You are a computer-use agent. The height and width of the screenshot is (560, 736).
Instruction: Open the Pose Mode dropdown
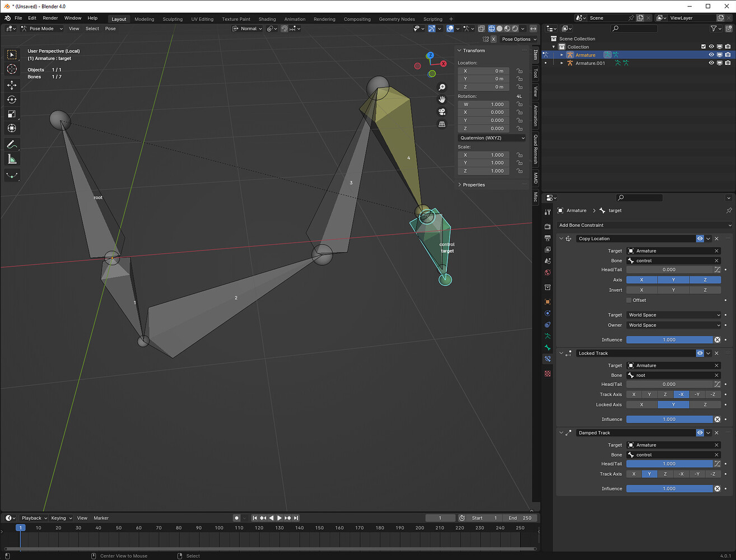pos(42,29)
